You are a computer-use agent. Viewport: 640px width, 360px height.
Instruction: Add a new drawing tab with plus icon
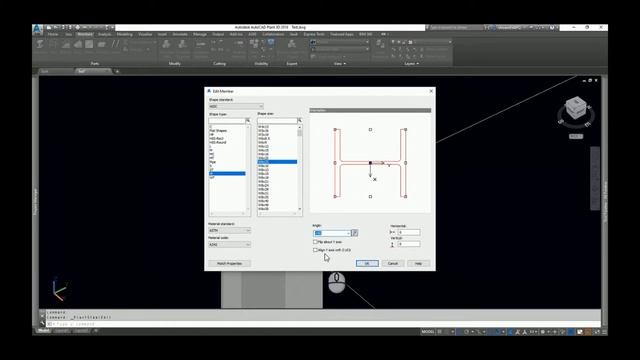click(117, 71)
